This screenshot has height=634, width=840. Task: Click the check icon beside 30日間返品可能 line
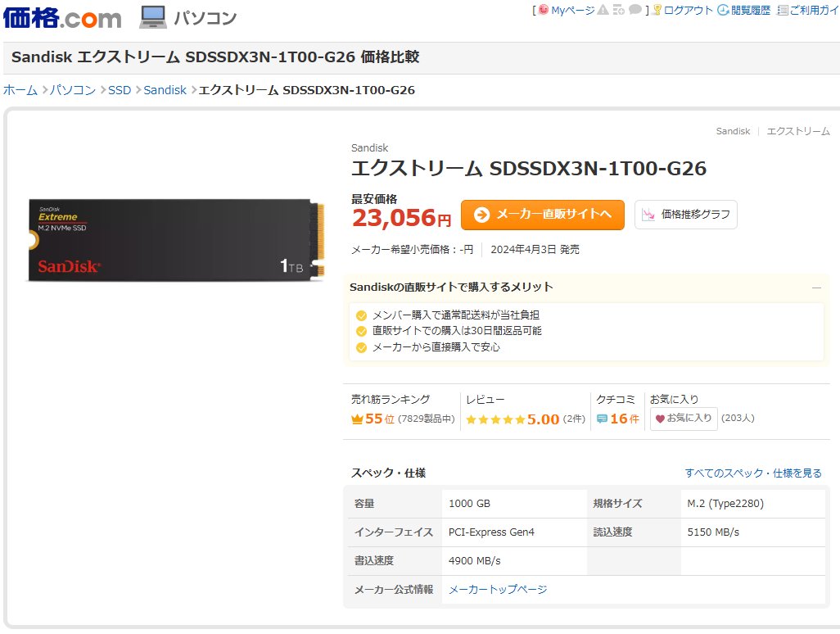coord(362,331)
